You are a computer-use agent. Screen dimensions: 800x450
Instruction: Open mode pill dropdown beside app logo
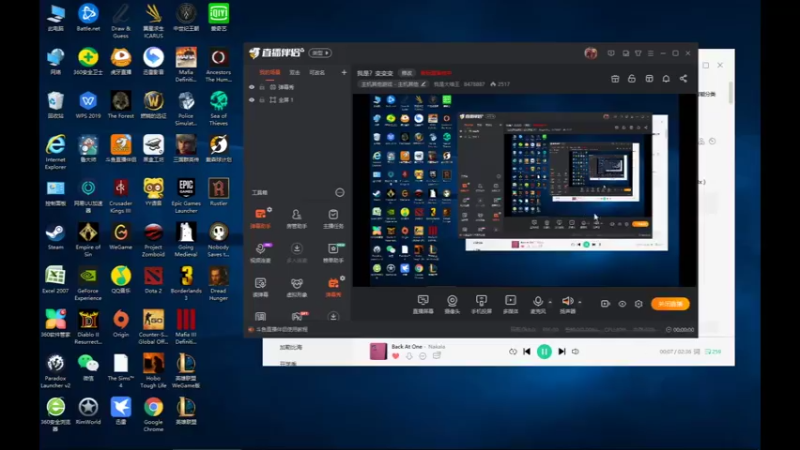click(320, 53)
